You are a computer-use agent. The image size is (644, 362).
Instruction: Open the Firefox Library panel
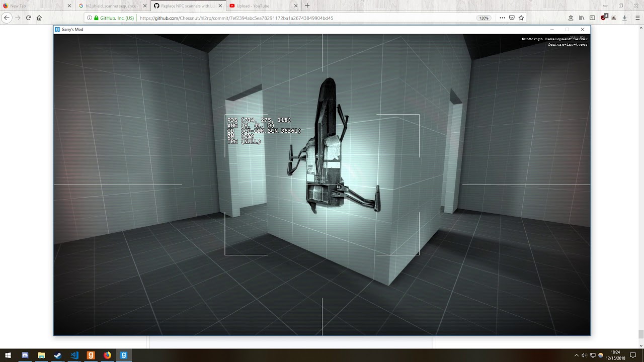pos(582,18)
